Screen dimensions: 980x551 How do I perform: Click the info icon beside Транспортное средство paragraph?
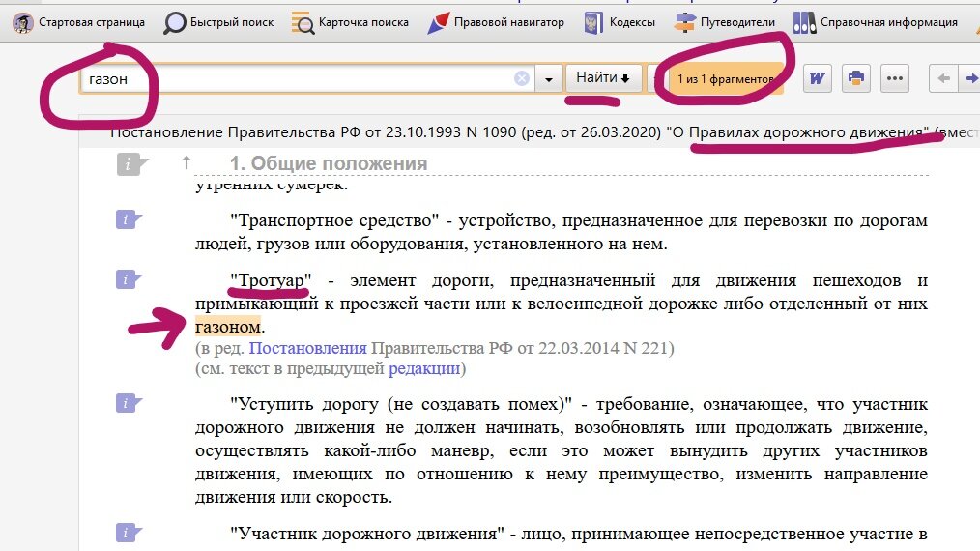[x=129, y=219]
